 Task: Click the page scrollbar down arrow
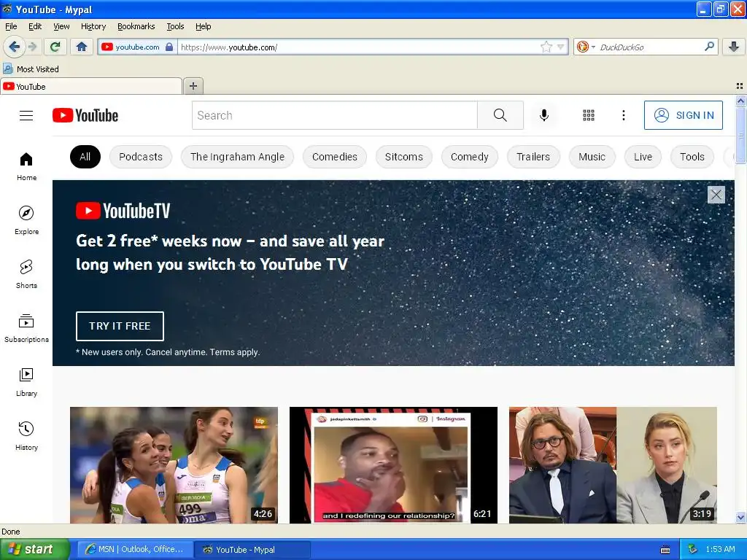coord(740,517)
